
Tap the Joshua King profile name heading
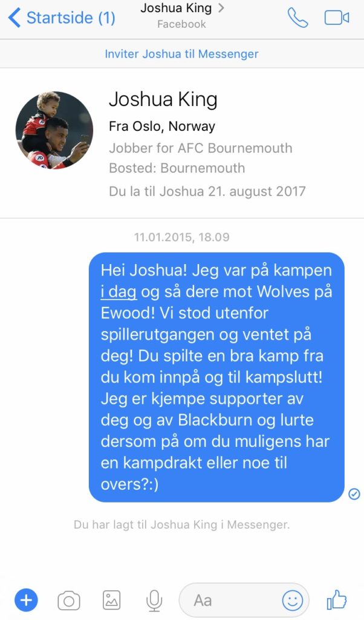(x=163, y=99)
